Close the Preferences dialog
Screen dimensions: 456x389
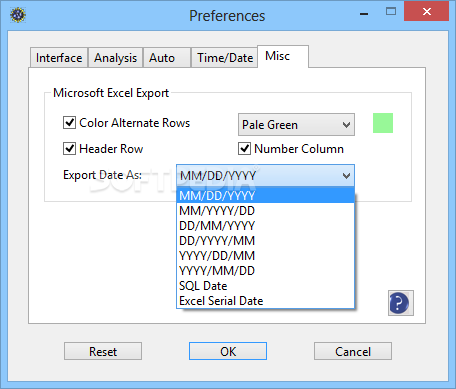tap(426, 12)
